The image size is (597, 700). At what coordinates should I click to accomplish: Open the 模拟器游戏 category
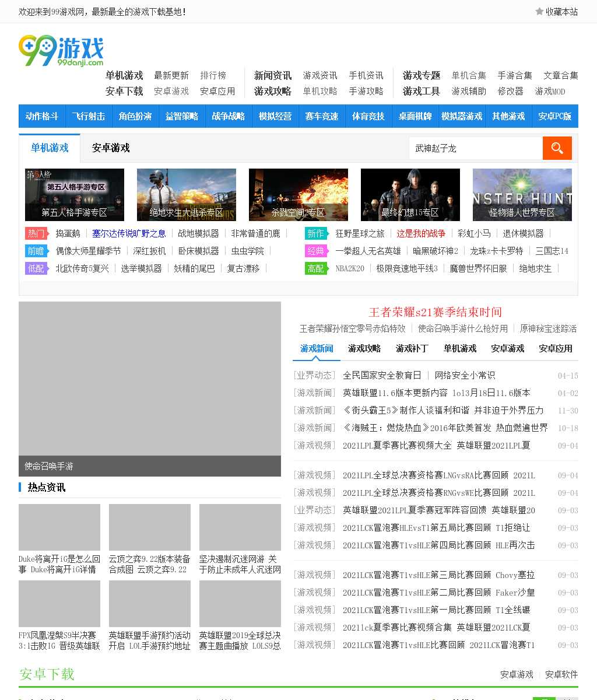tap(462, 116)
